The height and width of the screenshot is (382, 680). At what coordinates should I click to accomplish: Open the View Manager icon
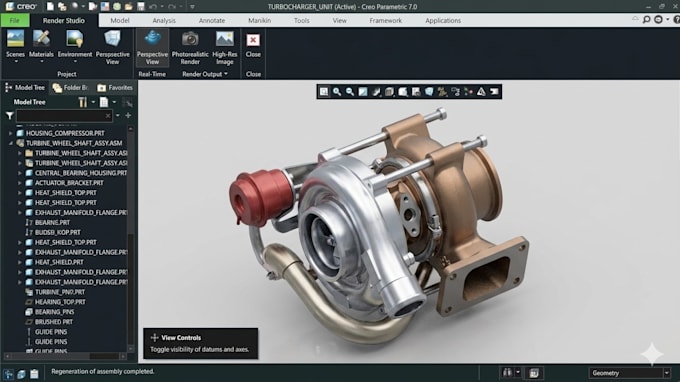pyautogui.click(x=416, y=91)
